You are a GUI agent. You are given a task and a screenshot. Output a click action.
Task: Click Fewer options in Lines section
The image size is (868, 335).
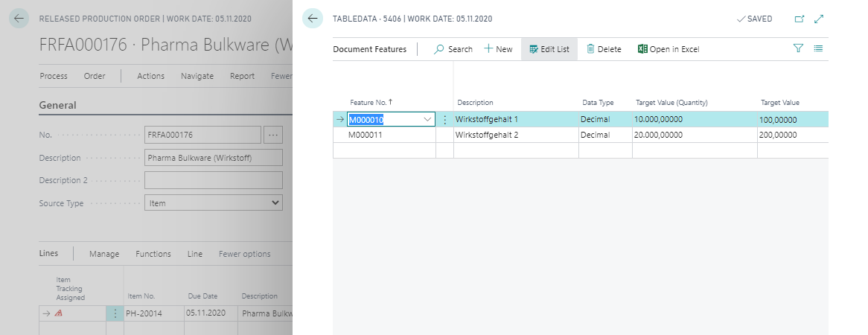[x=245, y=254]
